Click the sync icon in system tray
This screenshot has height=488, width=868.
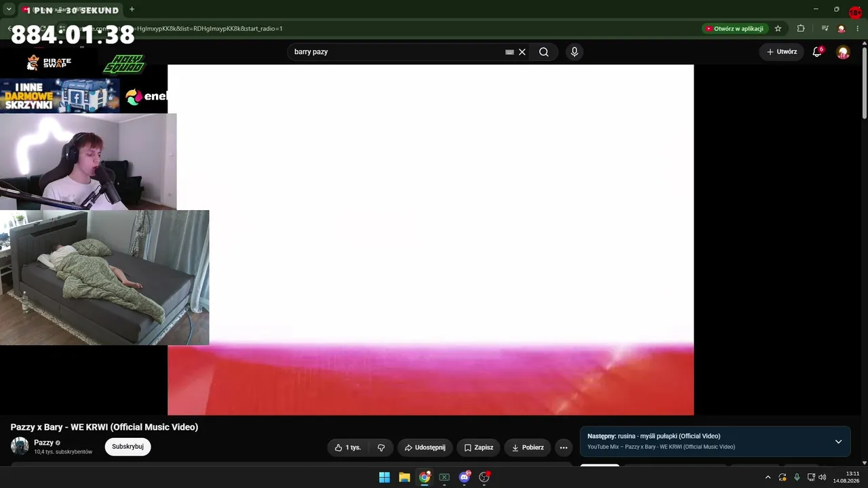coord(783,477)
